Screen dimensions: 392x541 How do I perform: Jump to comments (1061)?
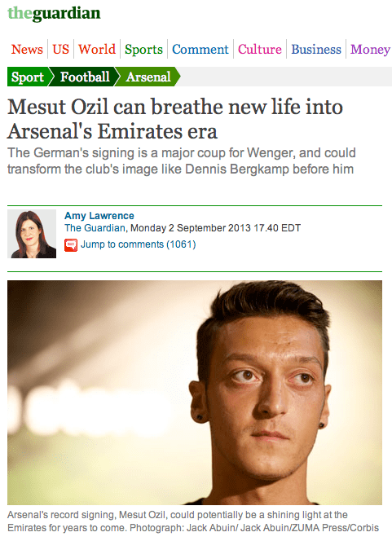pos(138,244)
